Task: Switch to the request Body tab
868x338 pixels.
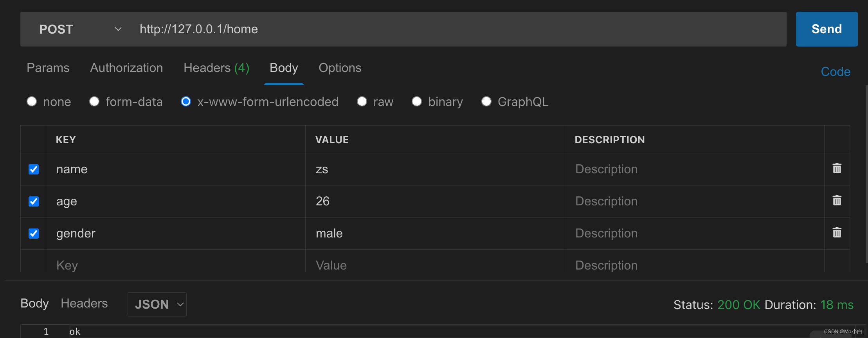Action: (284, 68)
